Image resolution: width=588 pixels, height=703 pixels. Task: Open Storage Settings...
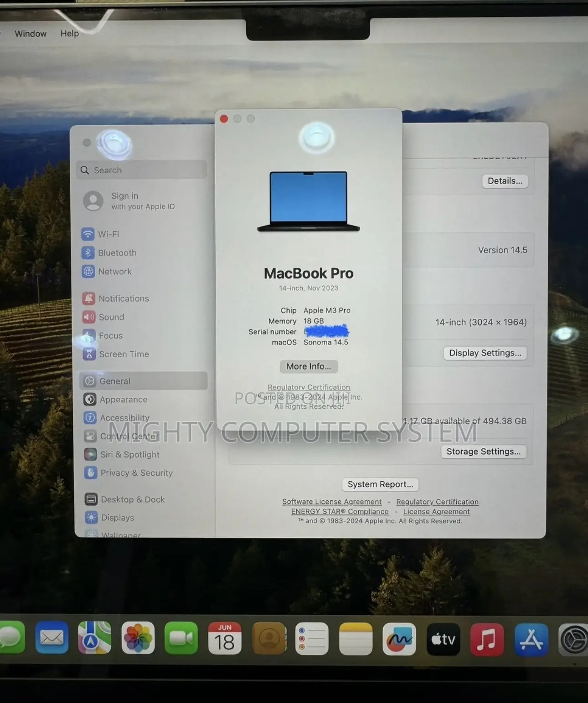[x=484, y=452]
